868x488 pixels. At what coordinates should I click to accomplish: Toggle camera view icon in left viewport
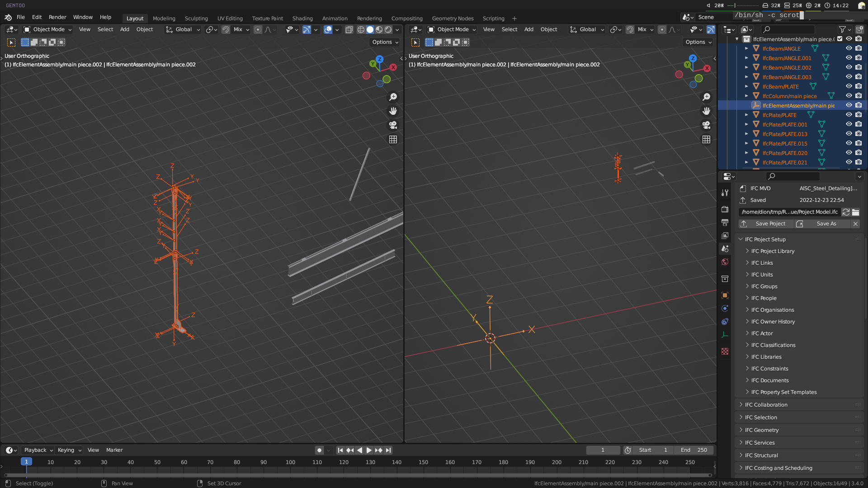393,125
